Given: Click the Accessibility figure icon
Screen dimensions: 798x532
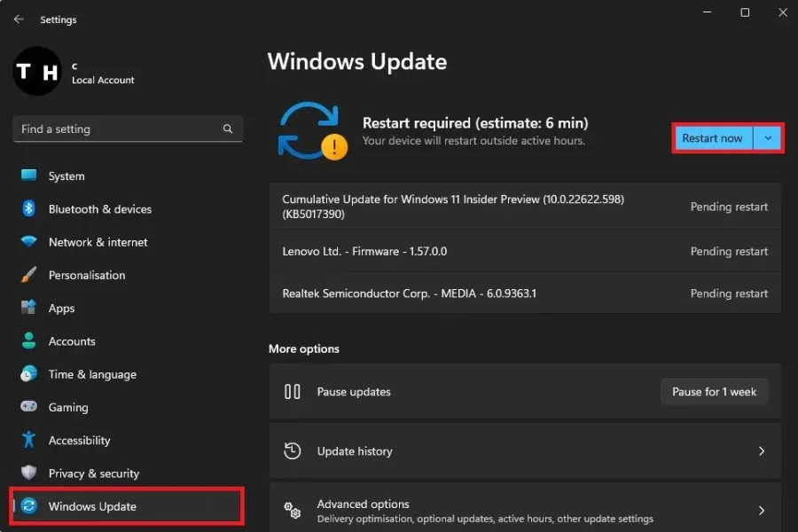Looking at the screenshot, I should click(x=28, y=440).
